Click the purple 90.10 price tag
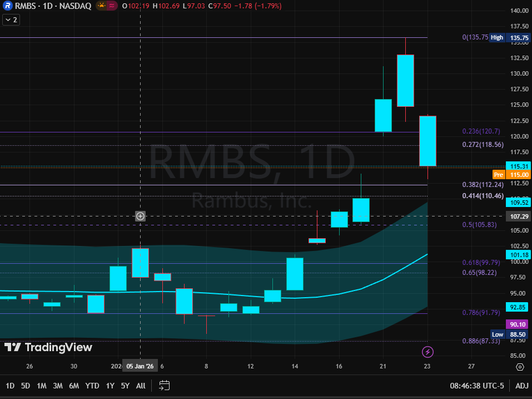The width and height of the screenshot is (532, 399). click(x=517, y=324)
